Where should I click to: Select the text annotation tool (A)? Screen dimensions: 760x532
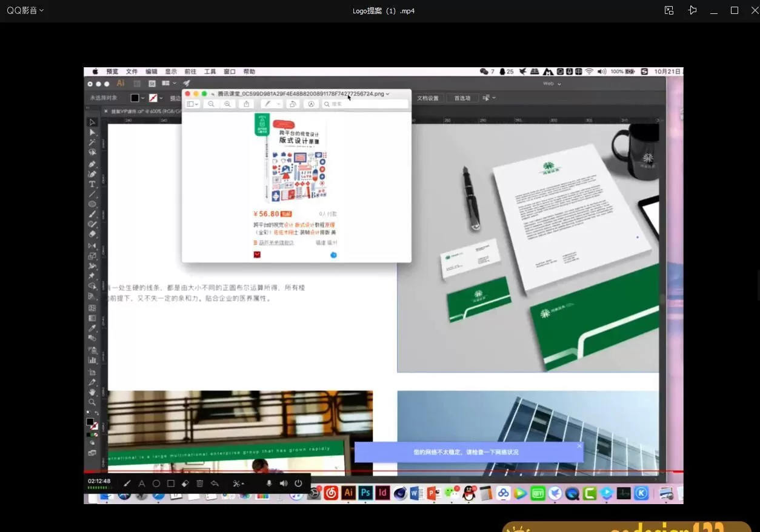142,484
